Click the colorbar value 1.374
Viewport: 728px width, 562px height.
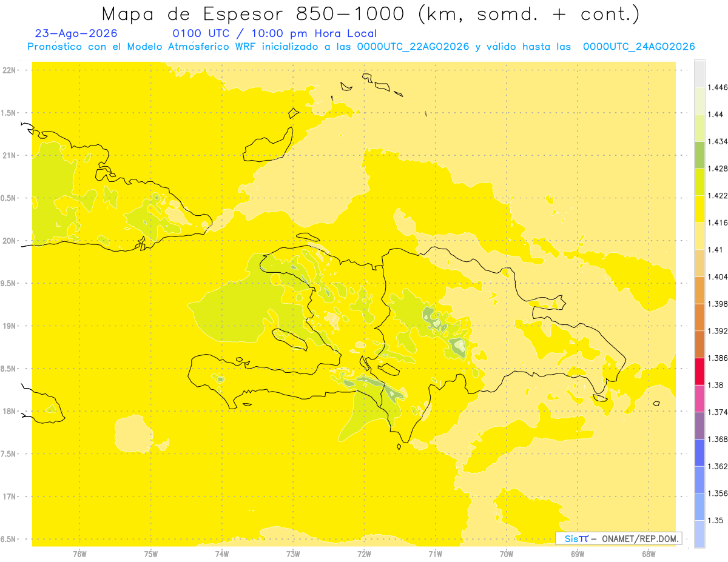click(718, 412)
